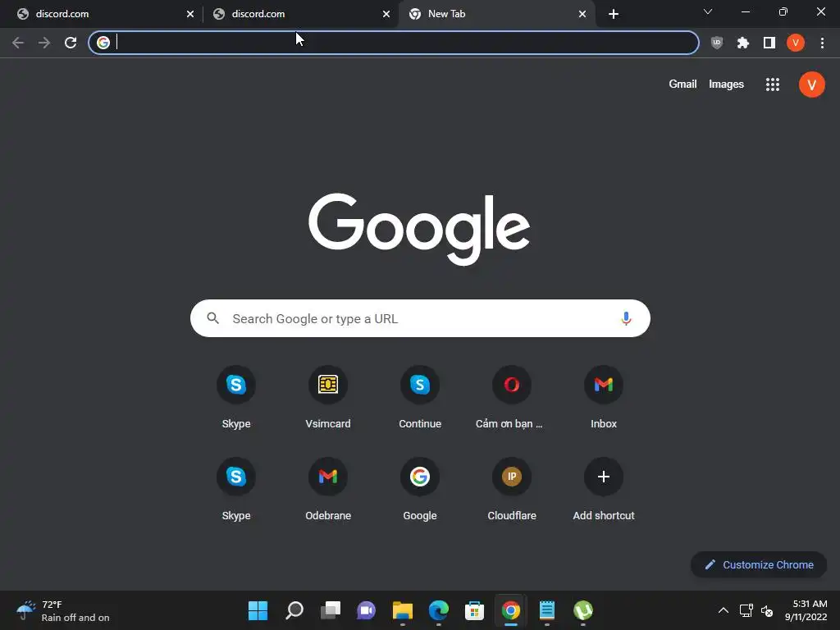Launch File Explorer from the taskbar
This screenshot has width=840, height=630.
click(402, 610)
